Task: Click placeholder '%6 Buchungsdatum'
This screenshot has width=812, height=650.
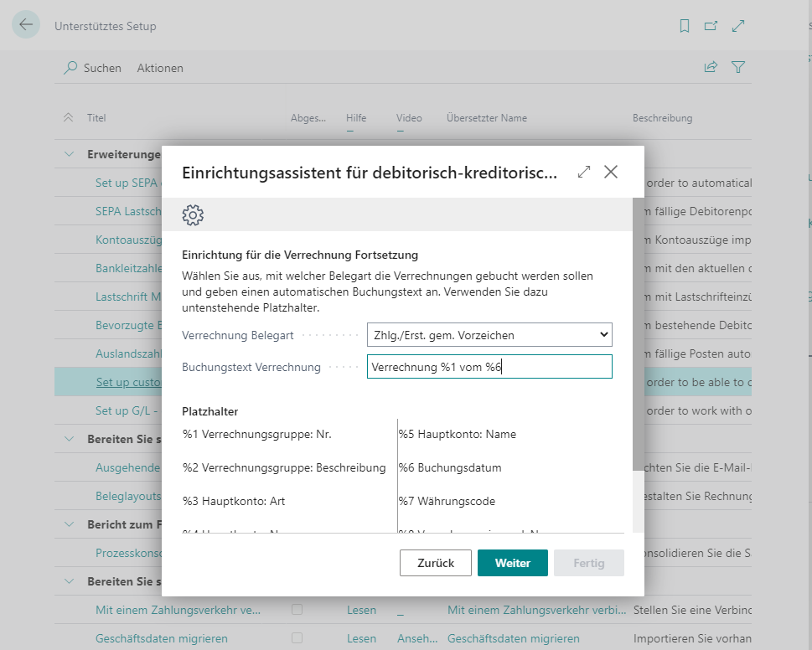Action: point(450,468)
